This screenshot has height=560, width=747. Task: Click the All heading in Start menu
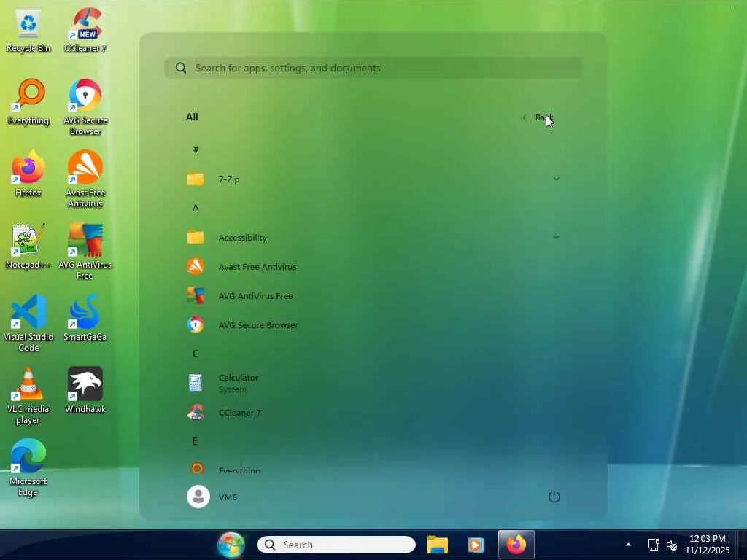(x=192, y=117)
